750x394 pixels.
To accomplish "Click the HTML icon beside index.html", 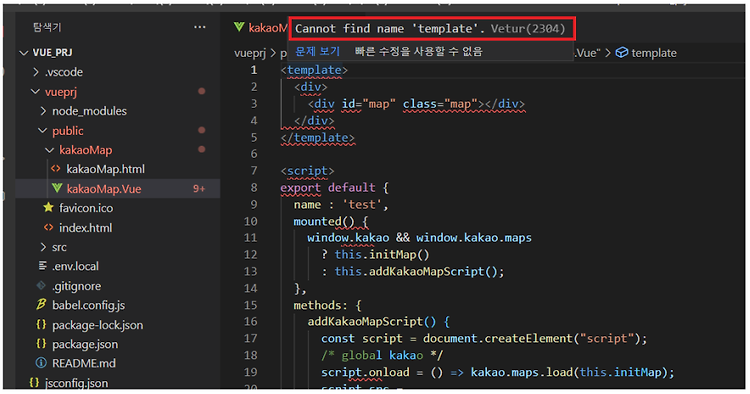I will (48, 228).
